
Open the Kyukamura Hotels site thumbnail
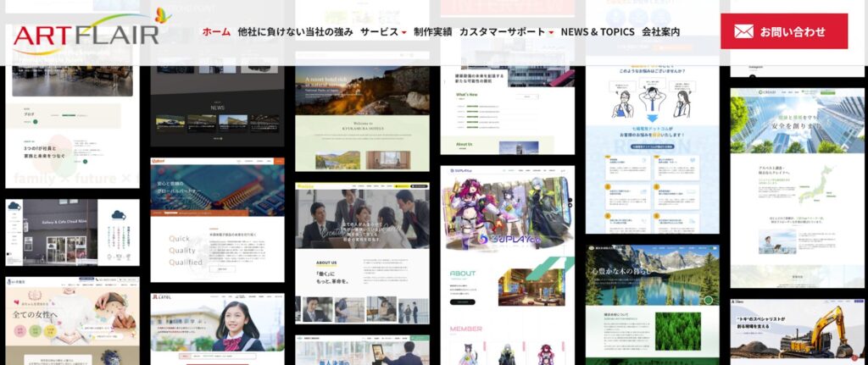362,112
